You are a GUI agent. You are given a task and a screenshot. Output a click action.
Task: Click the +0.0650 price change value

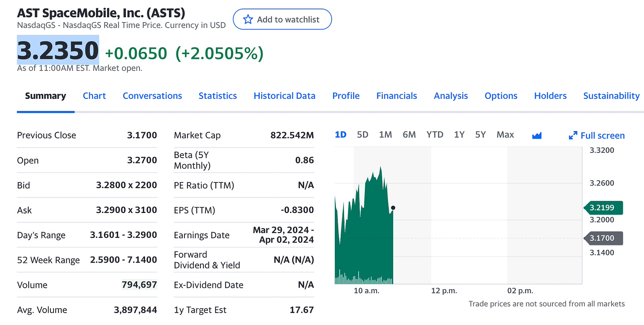(x=136, y=53)
